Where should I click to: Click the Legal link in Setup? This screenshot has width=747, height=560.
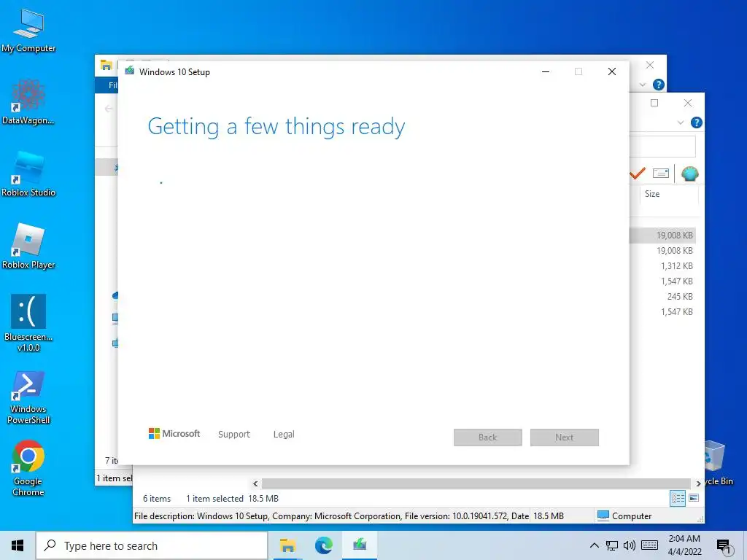[284, 435]
